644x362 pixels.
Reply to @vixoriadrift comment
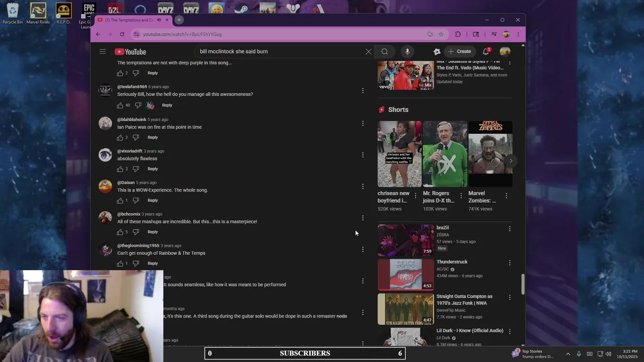152,169
